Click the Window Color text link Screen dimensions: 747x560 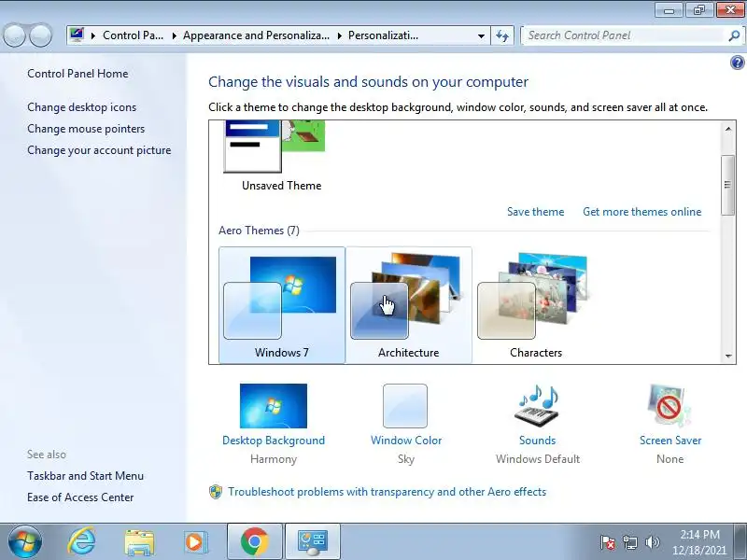click(406, 441)
